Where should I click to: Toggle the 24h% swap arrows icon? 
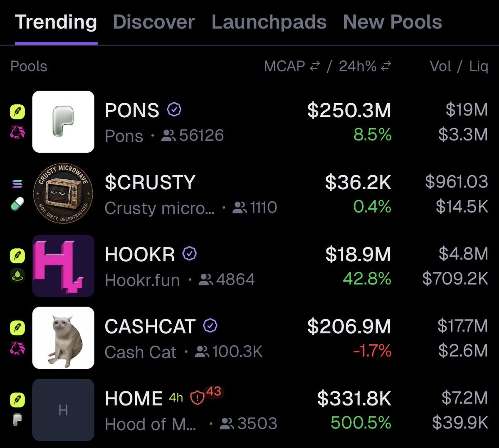click(x=386, y=66)
